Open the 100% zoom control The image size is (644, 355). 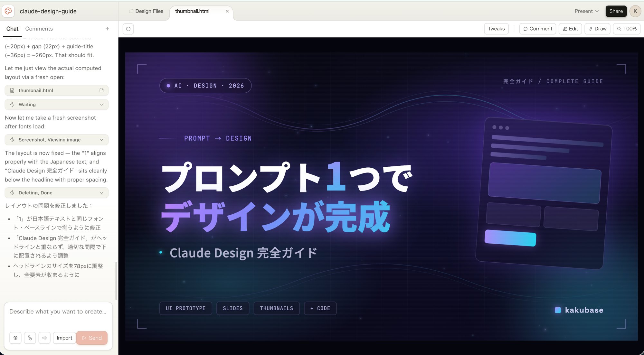pos(627,29)
